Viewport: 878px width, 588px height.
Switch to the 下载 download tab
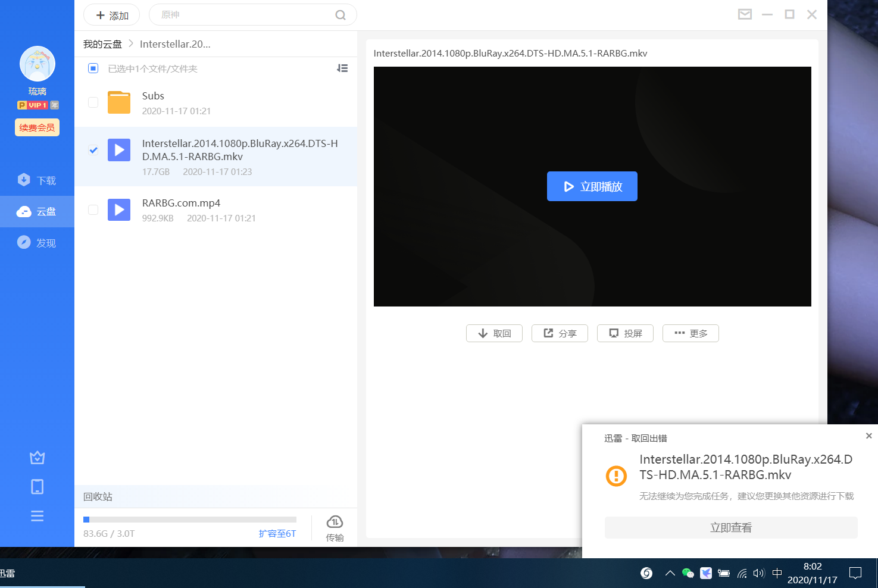(x=37, y=180)
